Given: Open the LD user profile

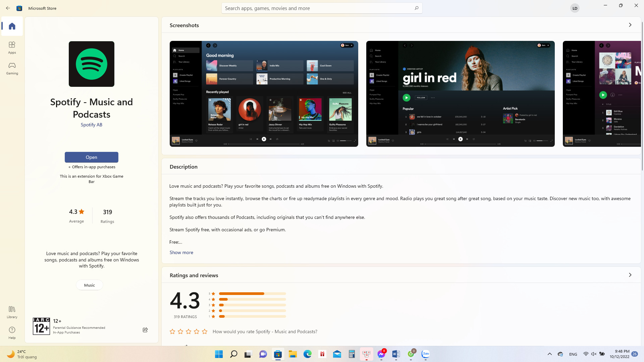Looking at the screenshot, I should tap(575, 8).
